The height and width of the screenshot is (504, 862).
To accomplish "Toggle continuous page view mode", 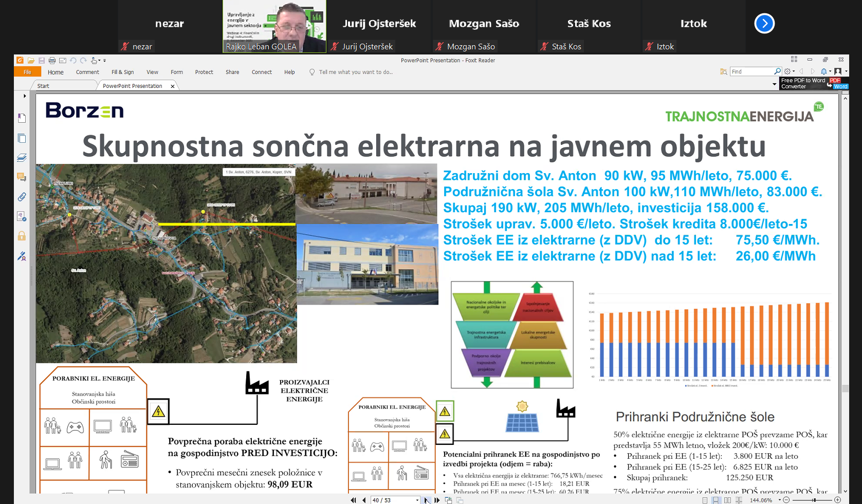I will tap(716, 500).
